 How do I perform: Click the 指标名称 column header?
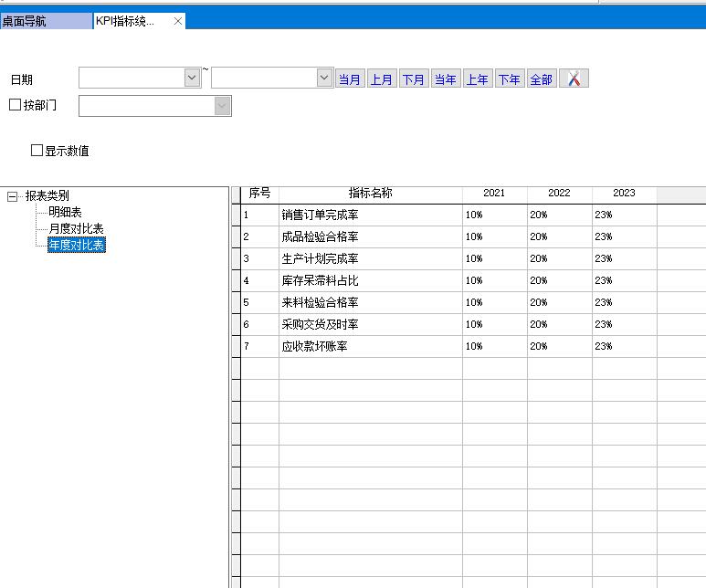pyautogui.click(x=370, y=194)
